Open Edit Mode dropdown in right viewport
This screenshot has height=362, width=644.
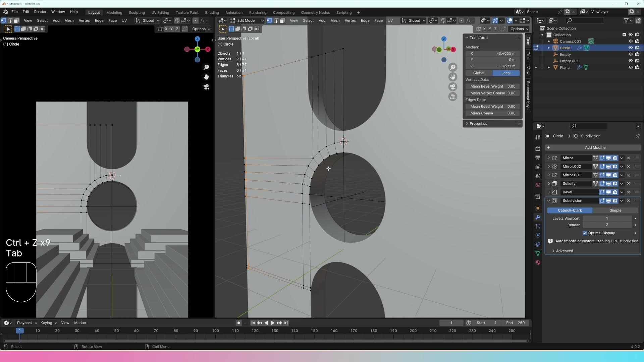click(x=247, y=20)
